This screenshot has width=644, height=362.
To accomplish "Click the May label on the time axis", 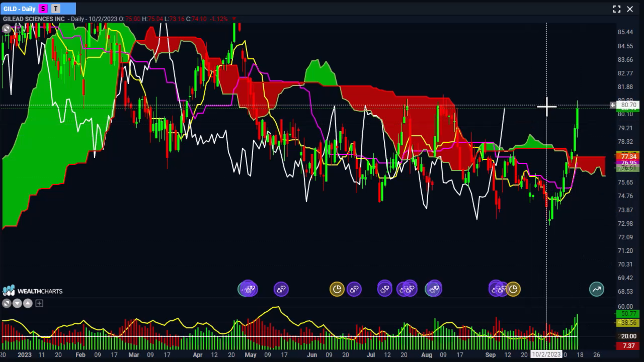I will [251, 355].
